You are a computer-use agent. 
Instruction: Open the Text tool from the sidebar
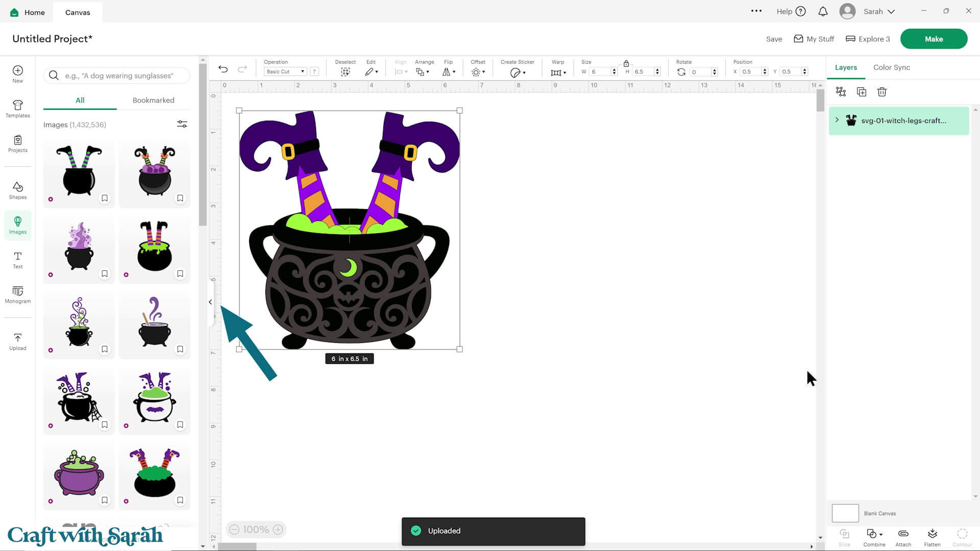17,260
